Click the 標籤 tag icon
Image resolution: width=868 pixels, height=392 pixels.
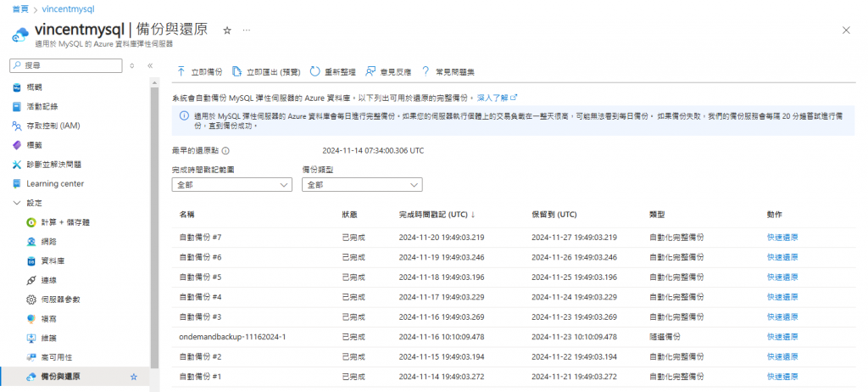(17, 145)
